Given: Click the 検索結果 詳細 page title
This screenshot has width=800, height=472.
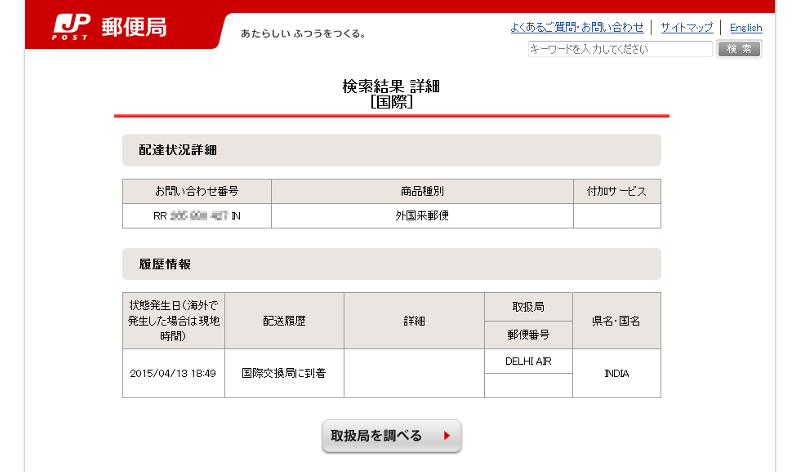Looking at the screenshot, I should tap(391, 87).
